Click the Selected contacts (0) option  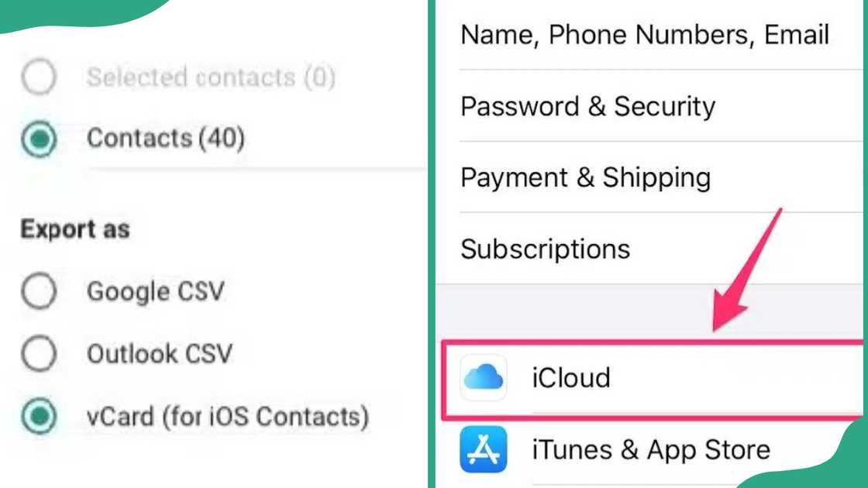pos(39,77)
